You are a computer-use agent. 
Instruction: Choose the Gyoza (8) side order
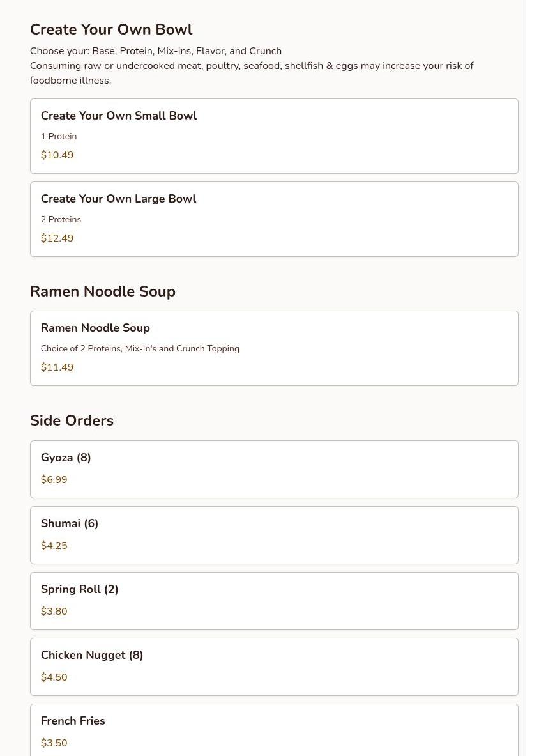click(274, 469)
